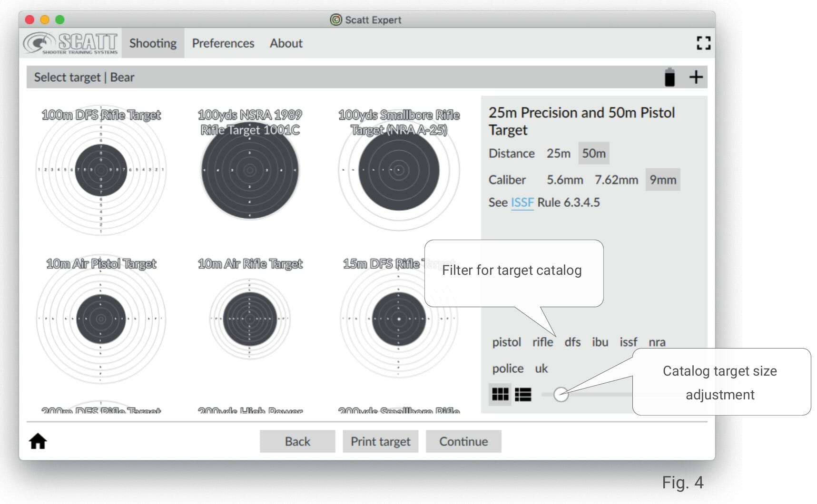Switch catalog to grid view

(x=500, y=395)
